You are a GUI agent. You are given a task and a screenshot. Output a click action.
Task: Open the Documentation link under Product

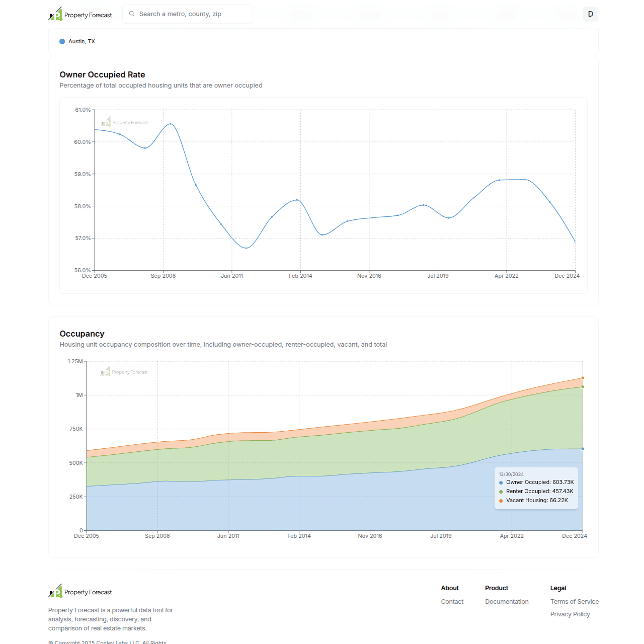click(x=507, y=602)
